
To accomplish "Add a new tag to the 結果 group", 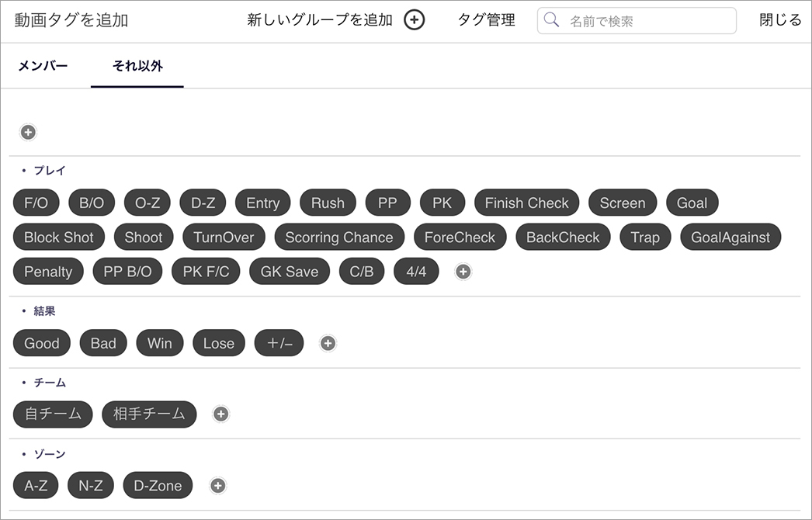I will point(328,342).
